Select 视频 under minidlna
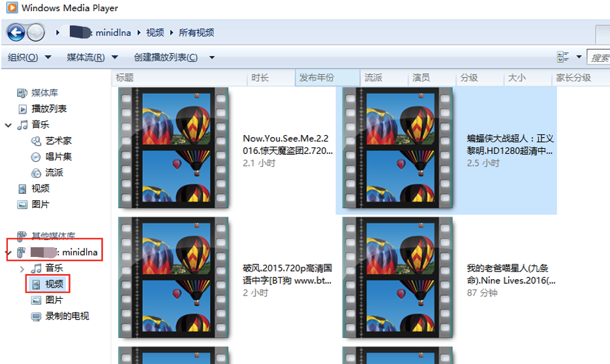This screenshot has height=364, width=610. 54,284
